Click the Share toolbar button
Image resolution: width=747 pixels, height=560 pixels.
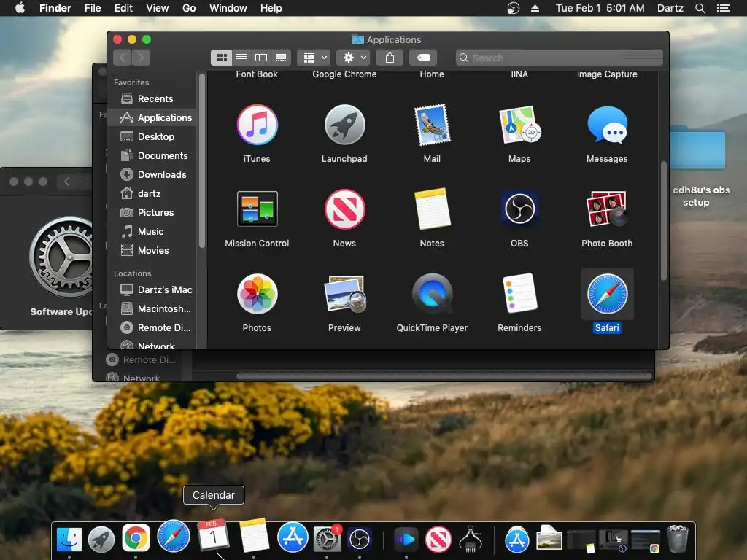coord(390,58)
